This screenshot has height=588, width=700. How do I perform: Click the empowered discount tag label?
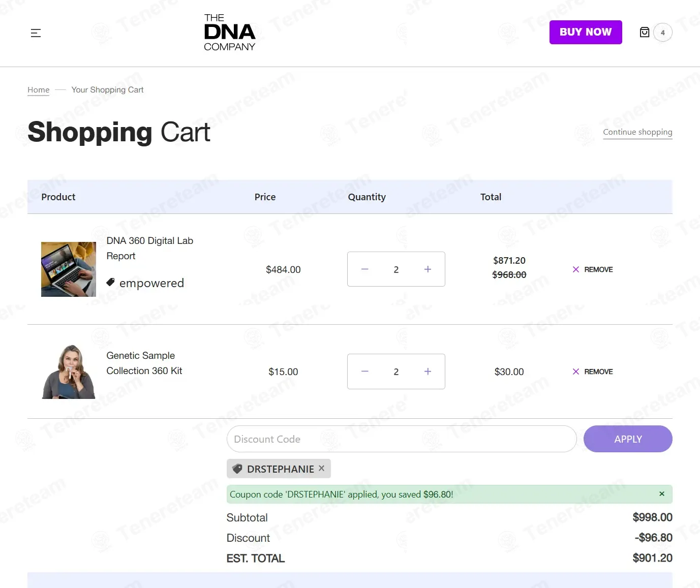click(x=151, y=283)
